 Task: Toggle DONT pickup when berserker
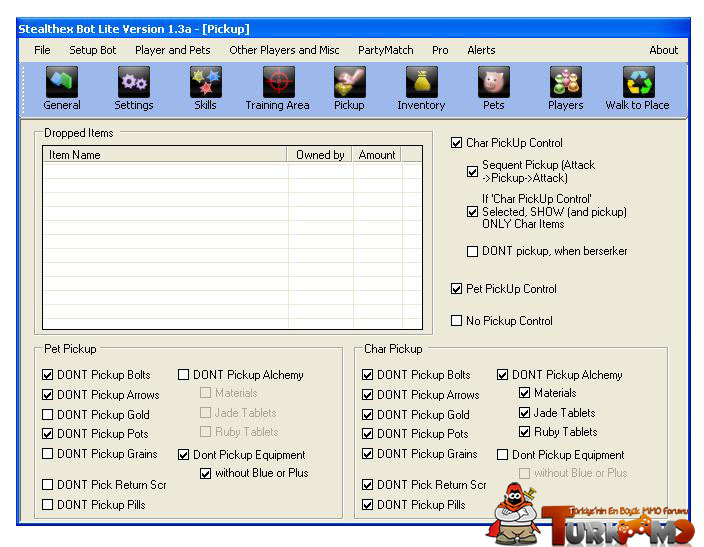point(473,252)
